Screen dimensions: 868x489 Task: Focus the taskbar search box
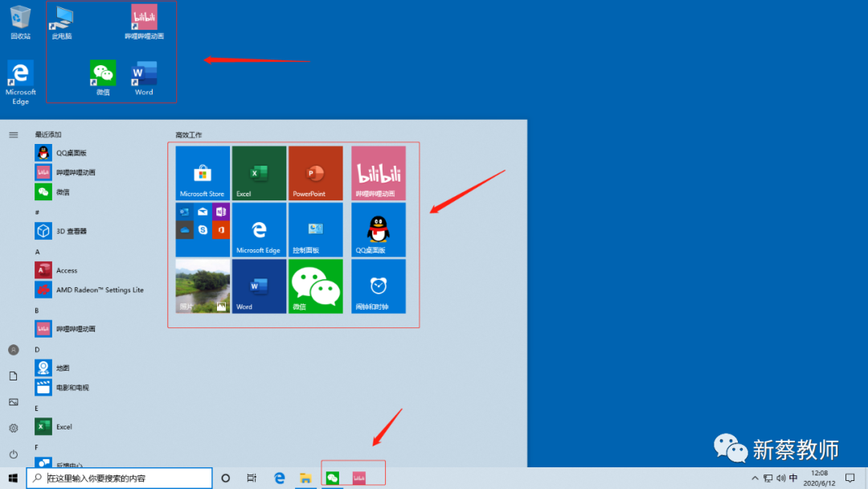(120, 478)
